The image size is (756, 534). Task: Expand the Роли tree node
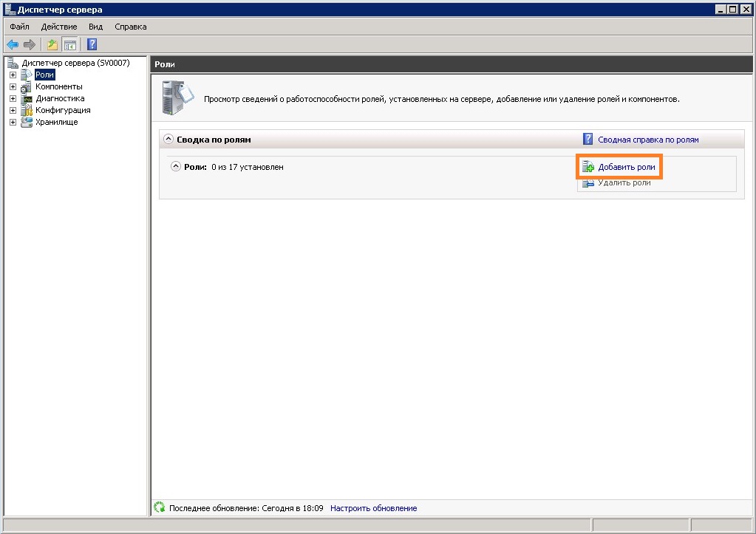pos(13,75)
